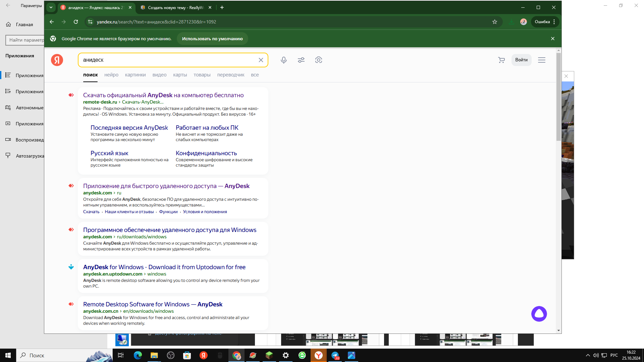Click 'Использовать по умолчанию' button
This screenshot has height=362, width=644.
click(x=212, y=39)
